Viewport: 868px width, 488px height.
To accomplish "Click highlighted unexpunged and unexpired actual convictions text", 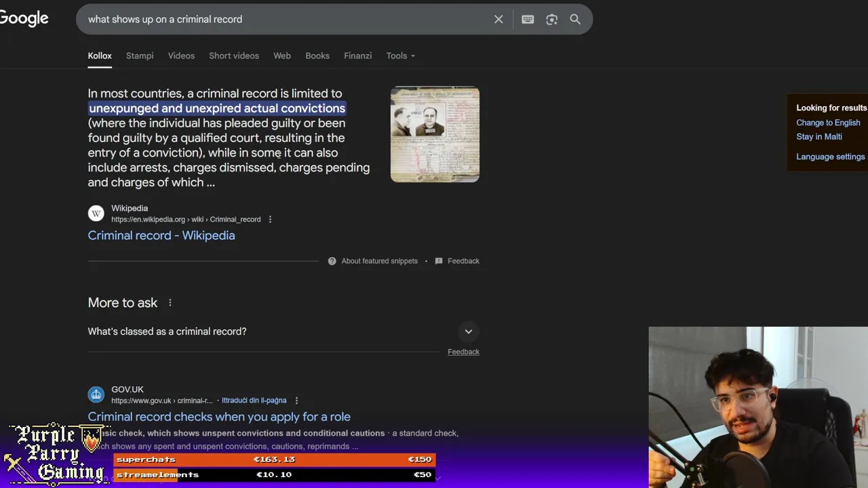I will point(217,108).
